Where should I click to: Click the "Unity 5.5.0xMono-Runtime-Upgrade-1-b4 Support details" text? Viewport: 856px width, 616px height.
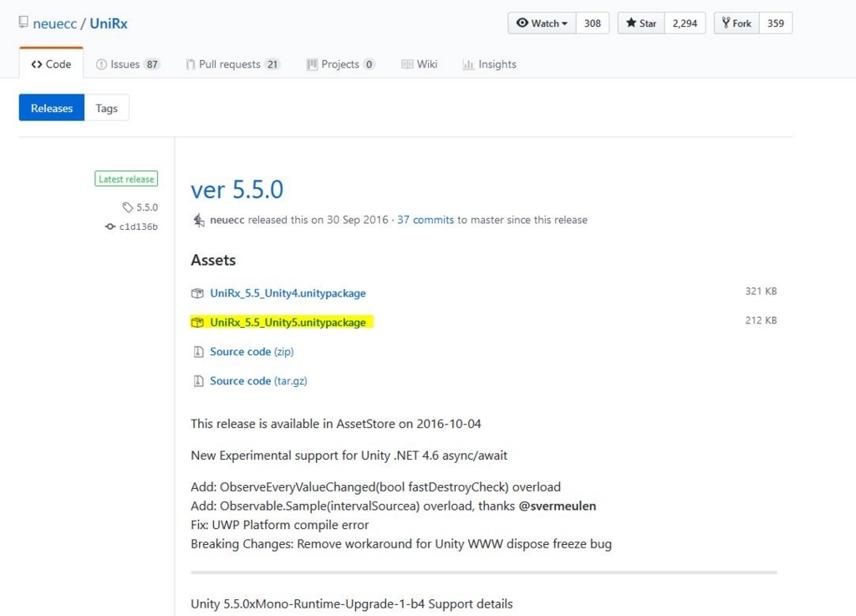tap(352, 603)
